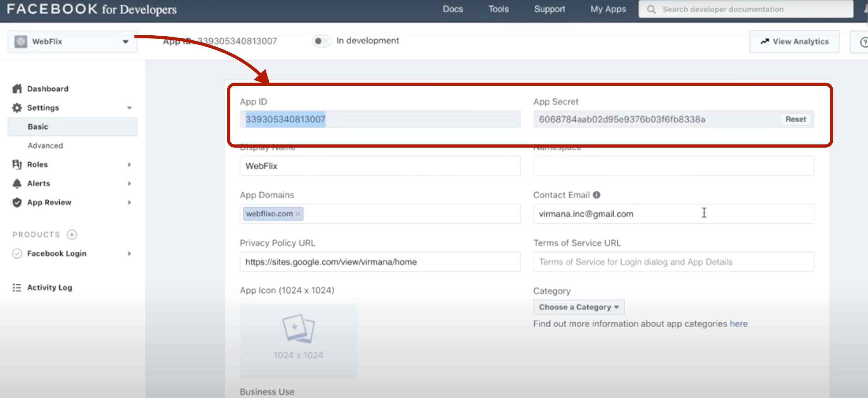Open the Docs menu
This screenshot has width=868, height=398.
pyautogui.click(x=453, y=9)
